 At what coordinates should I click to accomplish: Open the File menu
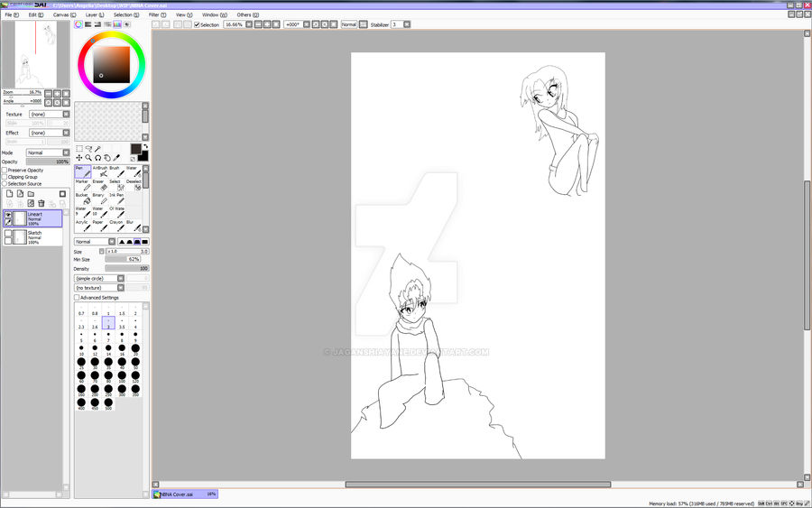coord(12,15)
